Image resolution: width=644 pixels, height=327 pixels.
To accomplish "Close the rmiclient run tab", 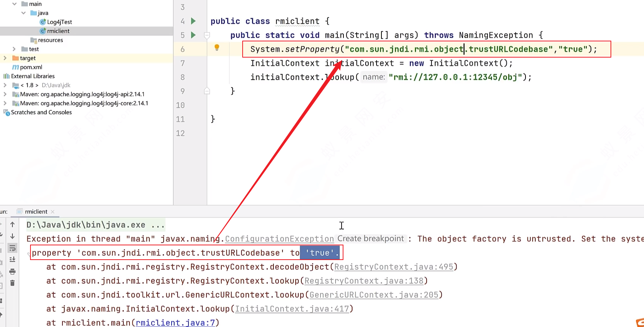I will point(53,212).
